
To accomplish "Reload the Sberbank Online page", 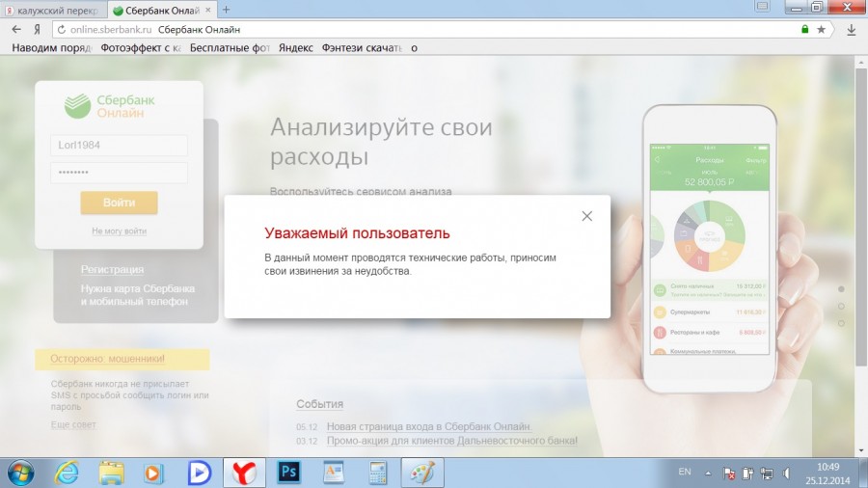I will coord(61,30).
